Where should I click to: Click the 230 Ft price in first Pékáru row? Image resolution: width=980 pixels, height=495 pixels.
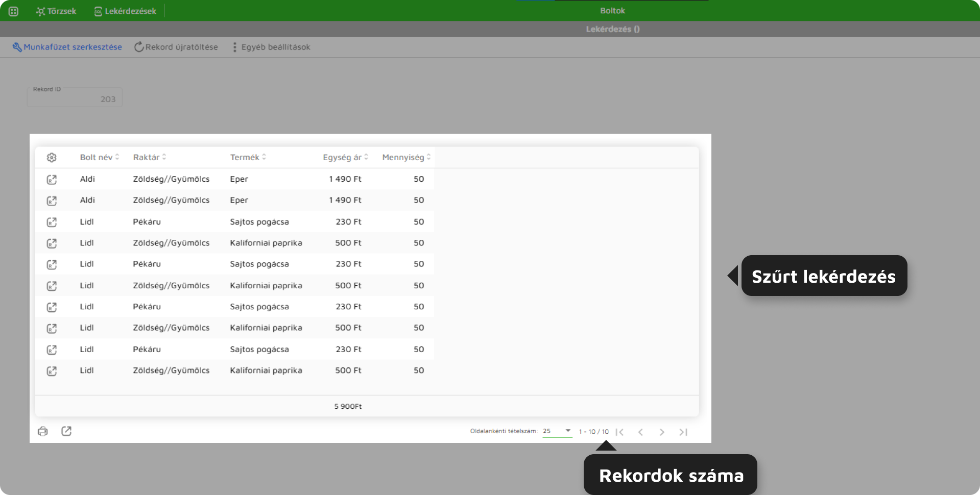click(x=348, y=222)
